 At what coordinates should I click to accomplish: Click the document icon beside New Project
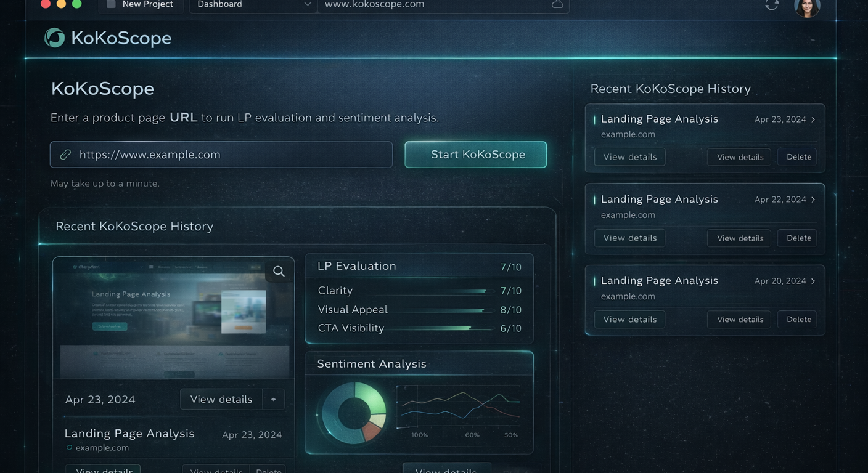click(110, 4)
